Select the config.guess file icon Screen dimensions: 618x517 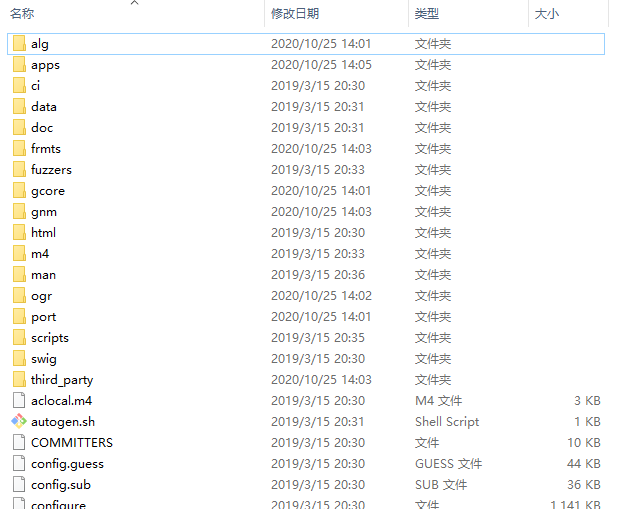[x=19, y=463]
